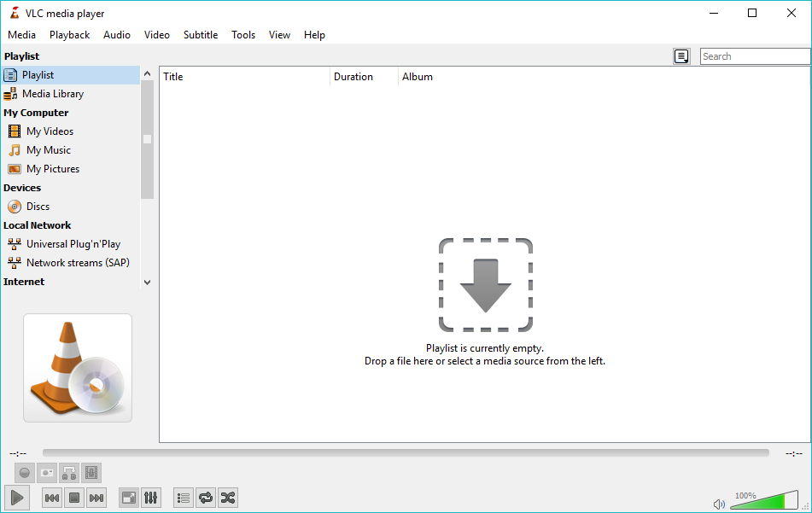Screen dimensions: 812x513
Task: Select Media Library in the sidebar
Action: (x=53, y=94)
